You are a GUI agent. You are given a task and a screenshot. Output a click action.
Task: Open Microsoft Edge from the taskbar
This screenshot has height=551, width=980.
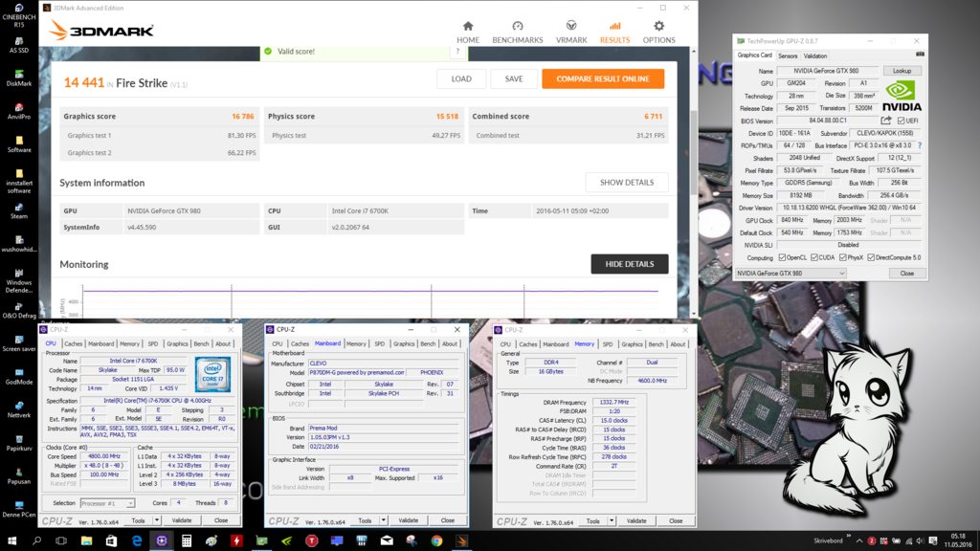point(136,540)
